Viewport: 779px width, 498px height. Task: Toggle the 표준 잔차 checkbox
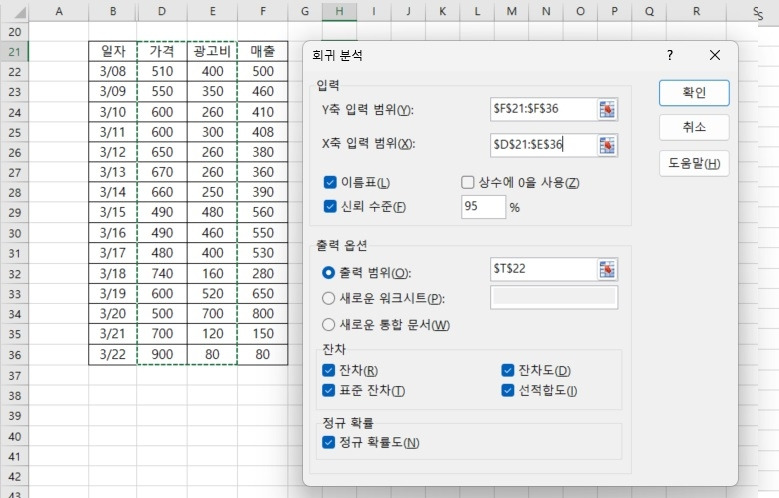(328, 391)
